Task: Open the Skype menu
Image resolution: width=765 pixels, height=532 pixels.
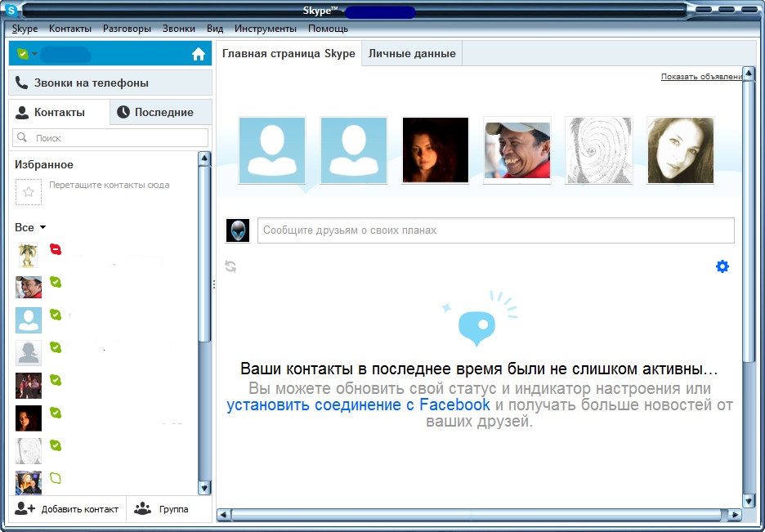Action: coord(25,29)
